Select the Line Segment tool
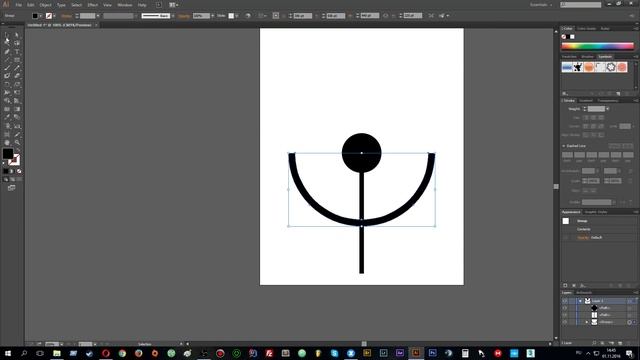Image resolution: width=640 pixels, height=360 pixels. [7, 60]
